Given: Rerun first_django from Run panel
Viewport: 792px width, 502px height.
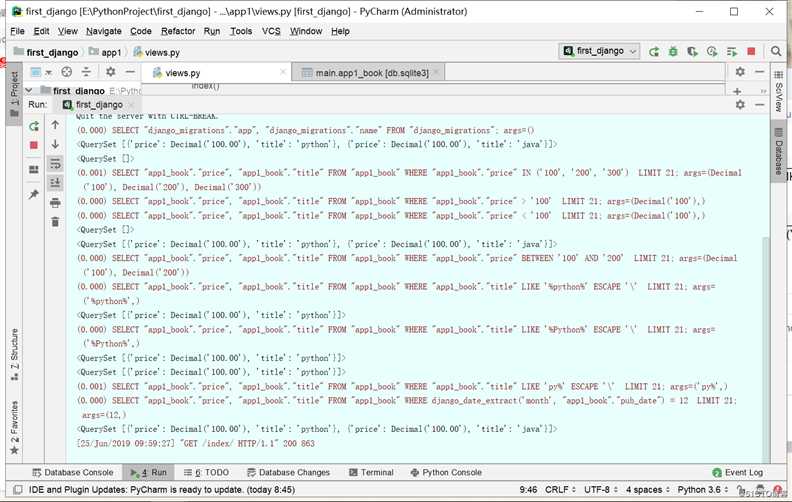Looking at the screenshot, I should (x=34, y=126).
